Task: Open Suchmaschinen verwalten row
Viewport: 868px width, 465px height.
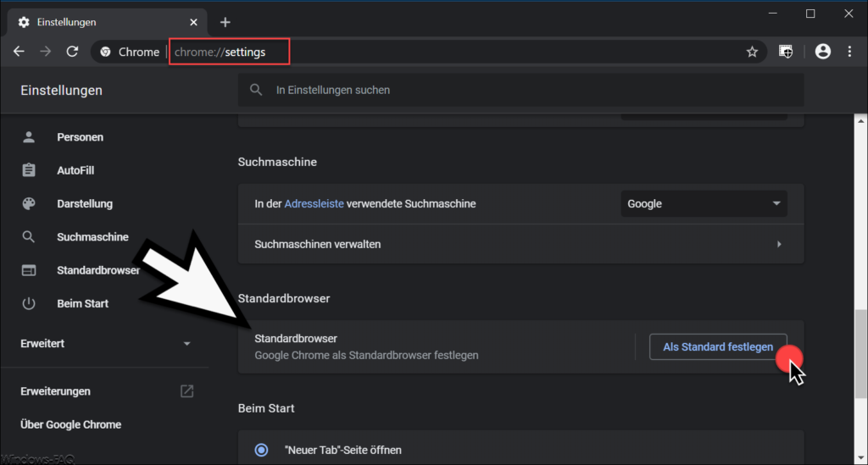Action: (x=520, y=244)
